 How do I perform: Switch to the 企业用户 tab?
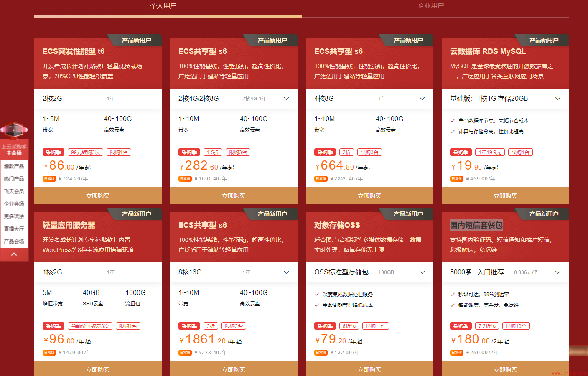430,6
